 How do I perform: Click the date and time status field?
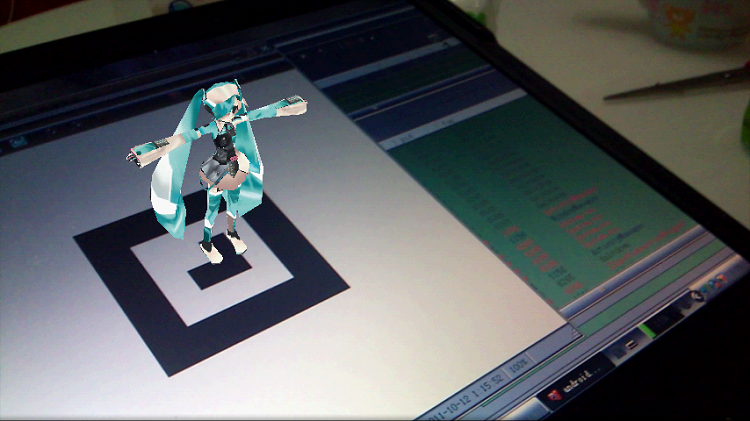(466, 394)
